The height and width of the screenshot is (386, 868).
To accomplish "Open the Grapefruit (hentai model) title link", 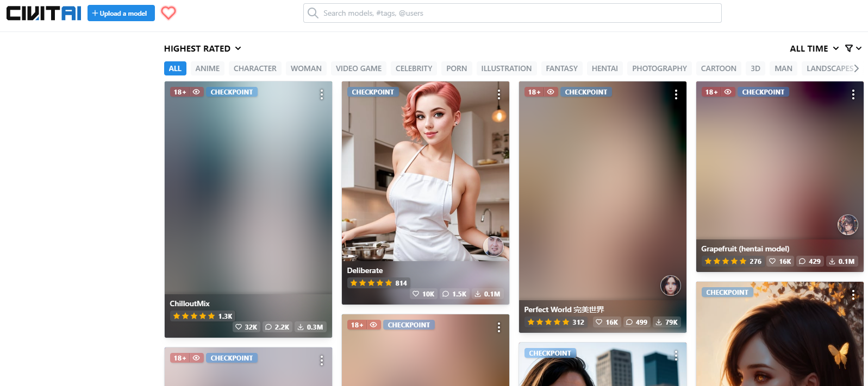I will coord(745,249).
